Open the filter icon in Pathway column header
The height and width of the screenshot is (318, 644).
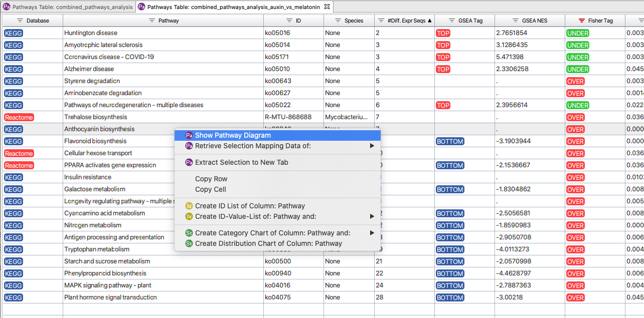[x=152, y=21]
